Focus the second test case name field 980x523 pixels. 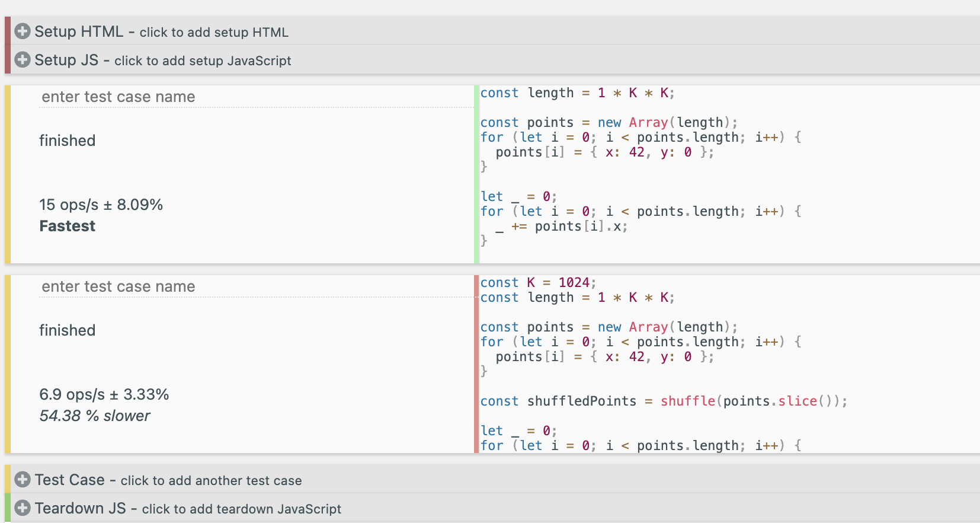(x=255, y=286)
